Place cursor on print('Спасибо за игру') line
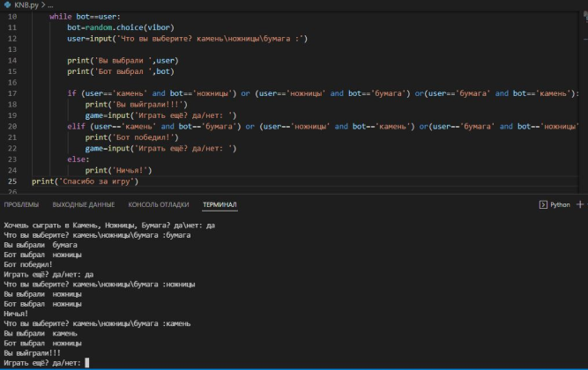This screenshot has width=588, height=370. tap(85, 181)
